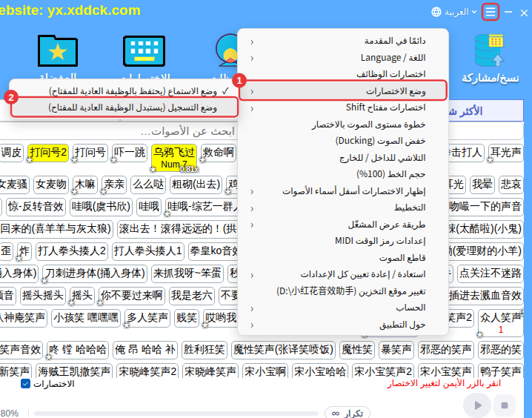Open إعدادات رمز الوقت MIDI item

(x=343, y=241)
